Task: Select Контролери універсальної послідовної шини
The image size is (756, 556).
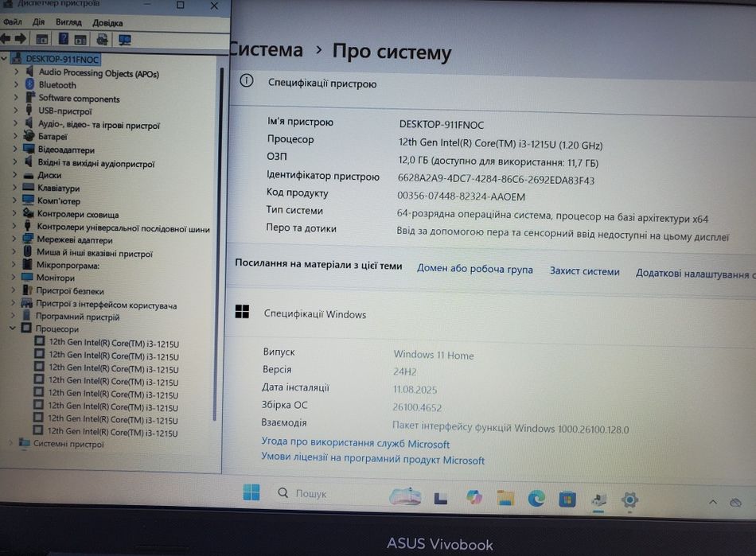Action: [x=123, y=227]
